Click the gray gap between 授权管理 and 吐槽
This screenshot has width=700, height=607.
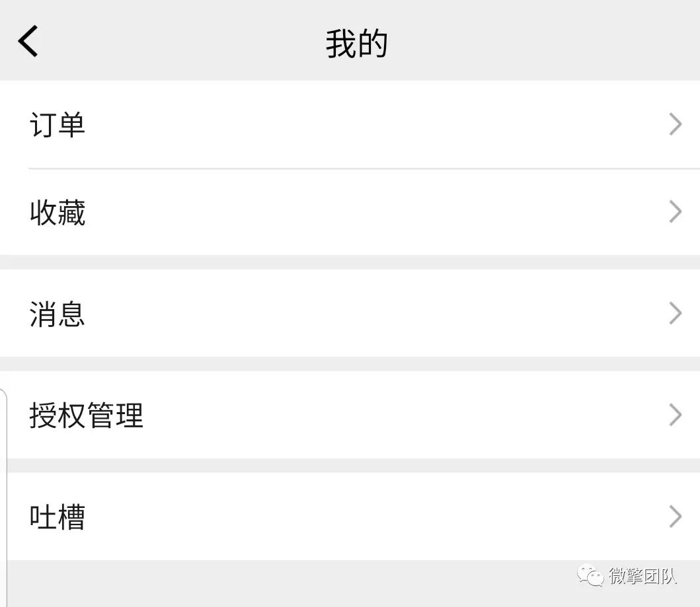350,466
